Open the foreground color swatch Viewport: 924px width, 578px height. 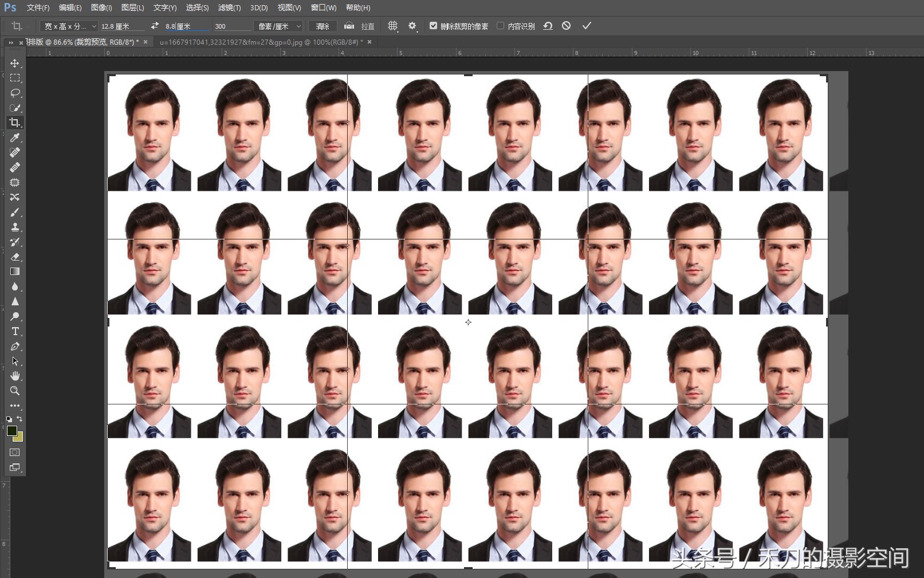click(11, 431)
